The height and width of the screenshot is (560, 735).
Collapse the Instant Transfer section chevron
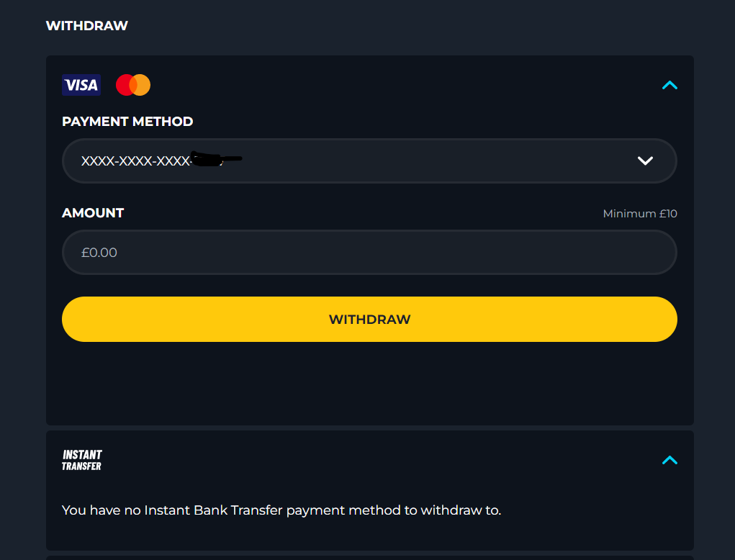(x=669, y=460)
